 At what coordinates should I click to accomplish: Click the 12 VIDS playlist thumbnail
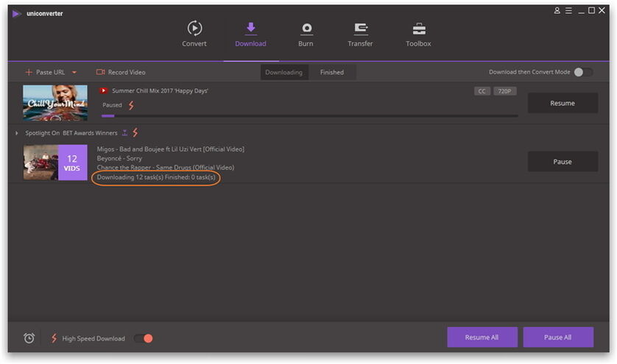tap(55, 163)
